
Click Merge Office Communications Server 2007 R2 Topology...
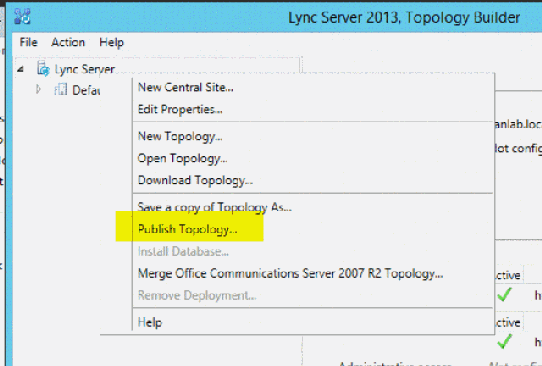[290, 273]
